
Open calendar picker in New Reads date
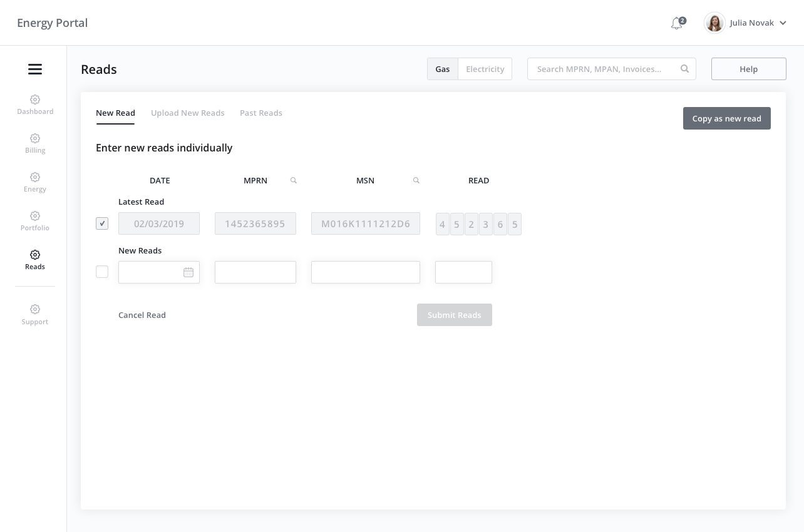coord(188,272)
